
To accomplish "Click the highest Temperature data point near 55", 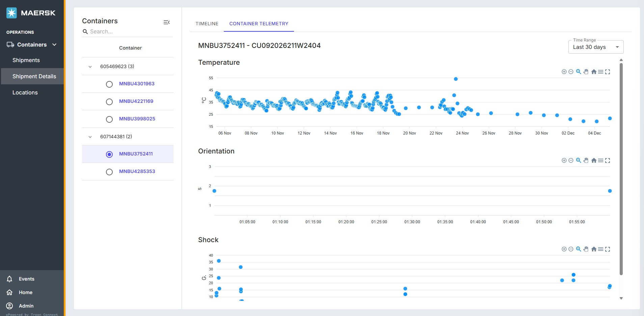I will point(456,79).
